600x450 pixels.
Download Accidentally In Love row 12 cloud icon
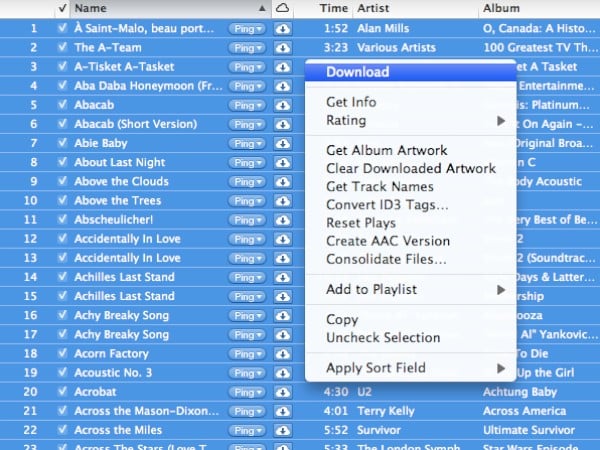(283, 239)
